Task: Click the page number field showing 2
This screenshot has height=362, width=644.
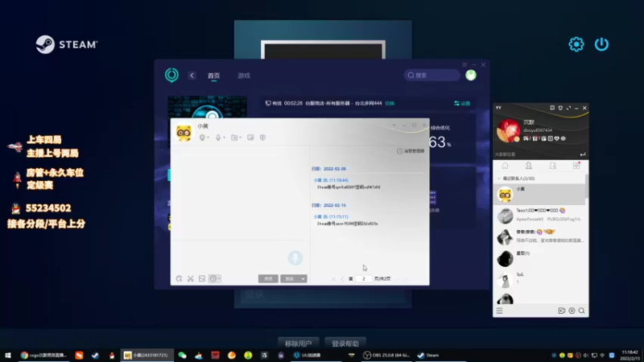Action: [x=364, y=278]
